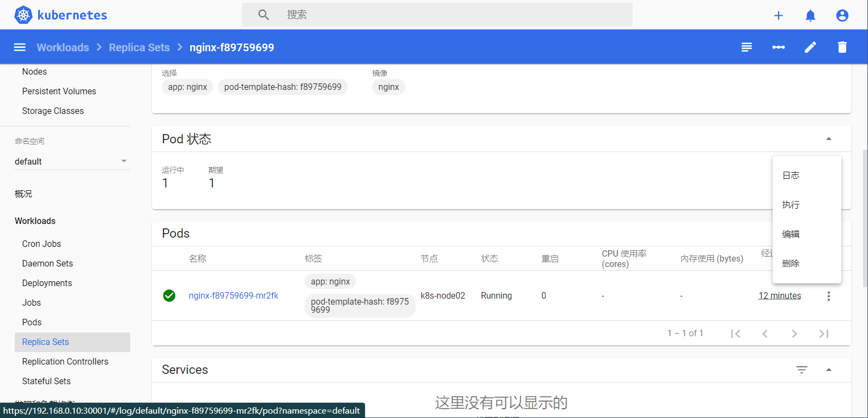Image resolution: width=868 pixels, height=418 pixels.
Task: Click the 内存使用 (bytes) column header
Action: click(x=712, y=258)
